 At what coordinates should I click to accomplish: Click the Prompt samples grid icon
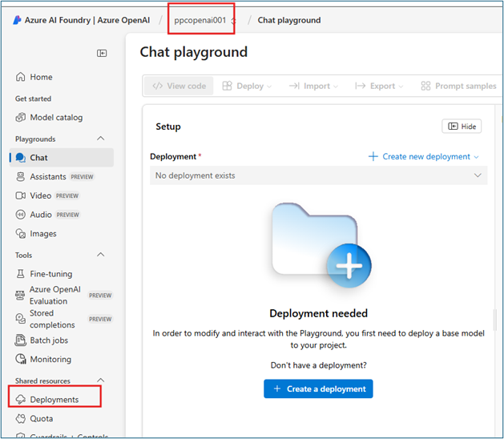pyautogui.click(x=425, y=86)
